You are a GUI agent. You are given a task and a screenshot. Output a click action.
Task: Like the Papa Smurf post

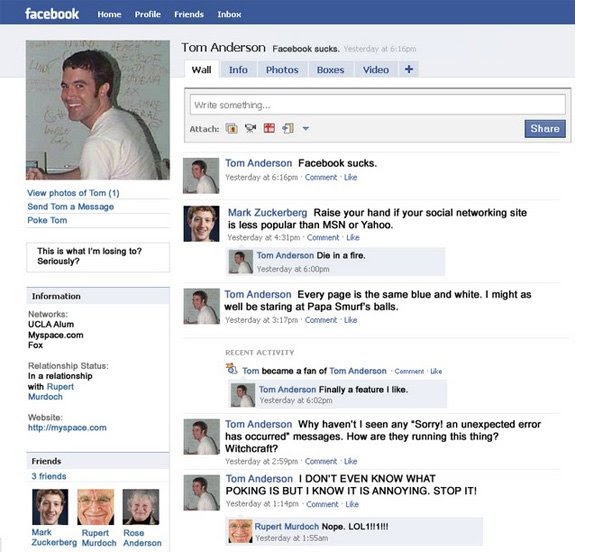[x=350, y=320]
